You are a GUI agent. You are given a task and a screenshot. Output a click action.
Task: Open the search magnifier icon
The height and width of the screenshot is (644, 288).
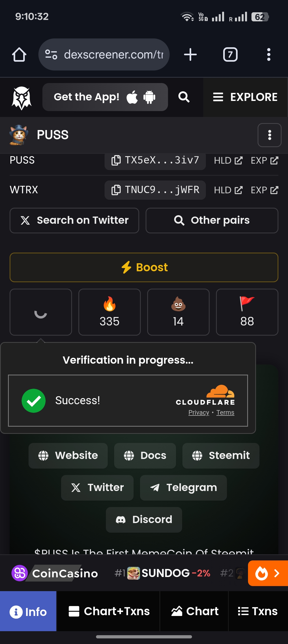184,97
